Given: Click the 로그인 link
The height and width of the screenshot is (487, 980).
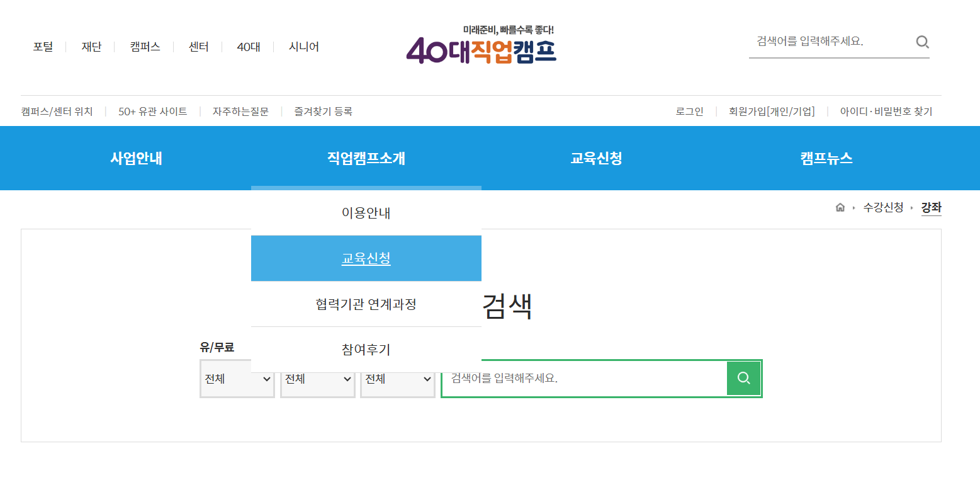Looking at the screenshot, I should pyautogui.click(x=689, y=112).
